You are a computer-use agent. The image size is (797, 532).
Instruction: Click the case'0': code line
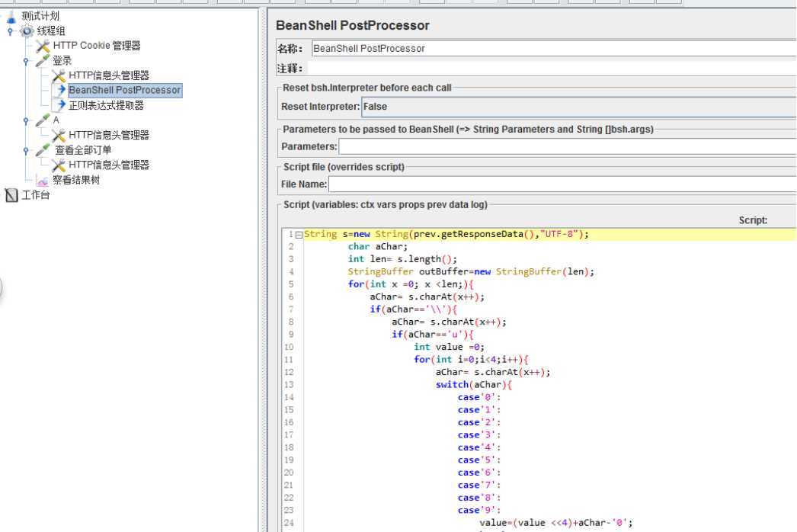(479, 397)
